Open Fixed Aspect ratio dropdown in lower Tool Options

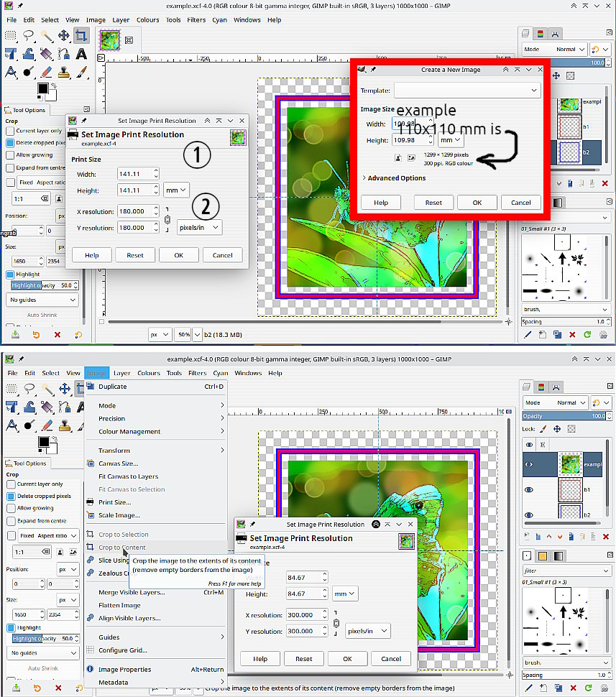click(x=47, y=536)
